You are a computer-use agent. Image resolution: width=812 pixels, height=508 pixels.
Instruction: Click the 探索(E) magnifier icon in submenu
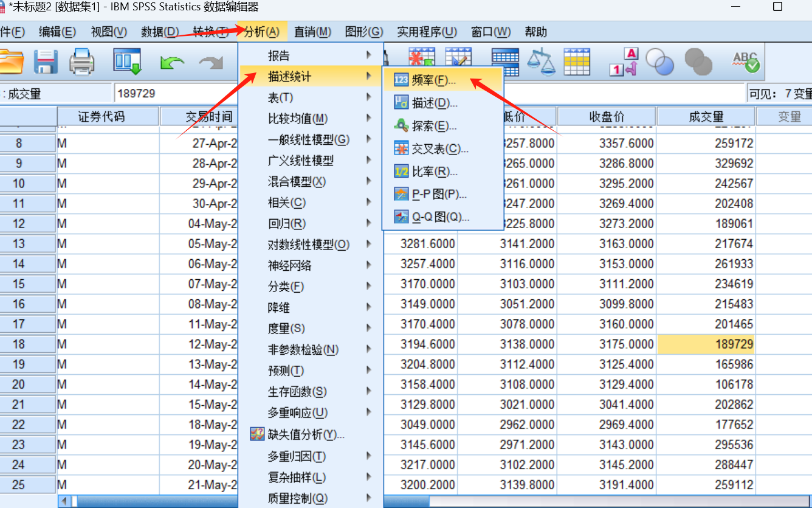401,126
